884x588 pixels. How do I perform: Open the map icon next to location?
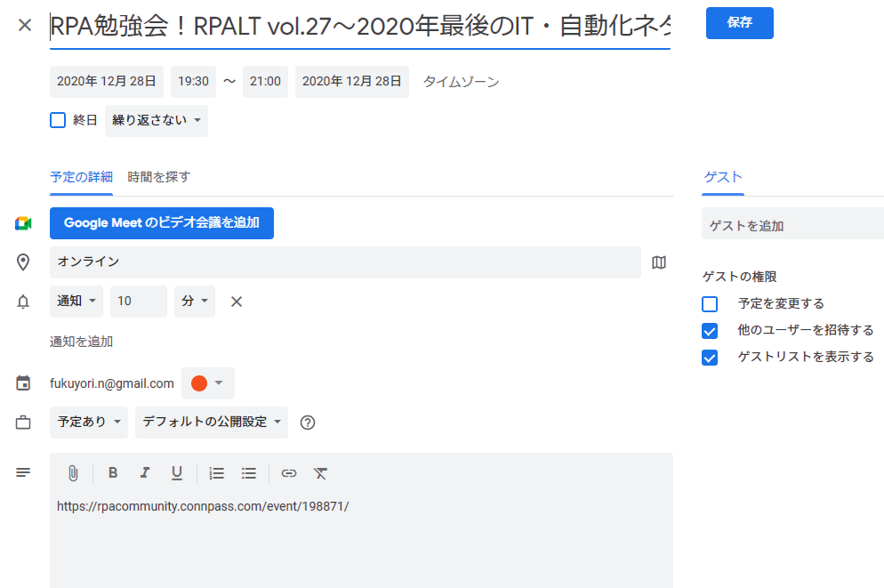tap(658, 262)
